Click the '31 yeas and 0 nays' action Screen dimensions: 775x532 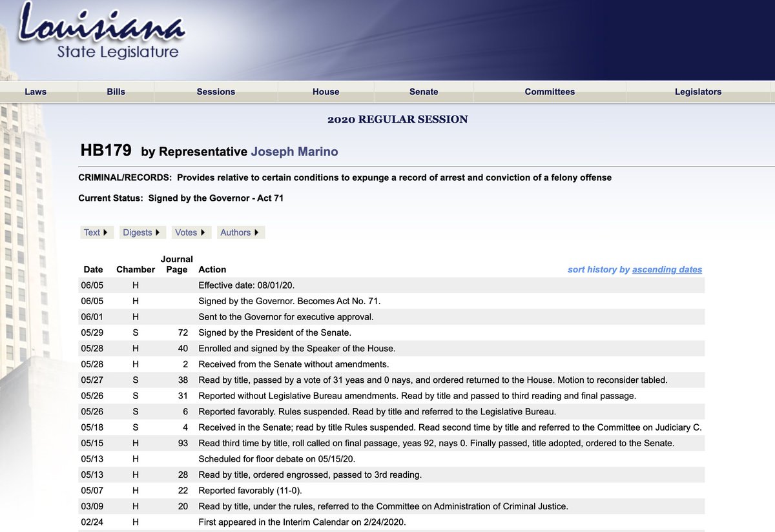(x=433, y=380)
